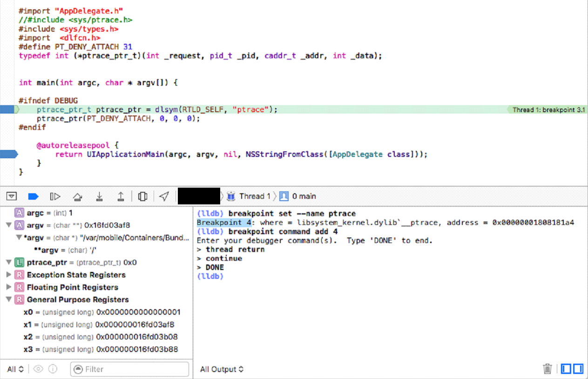The image size is (588, 379).
Task: Select the argc variable row
Action: (x=96, y=213)
